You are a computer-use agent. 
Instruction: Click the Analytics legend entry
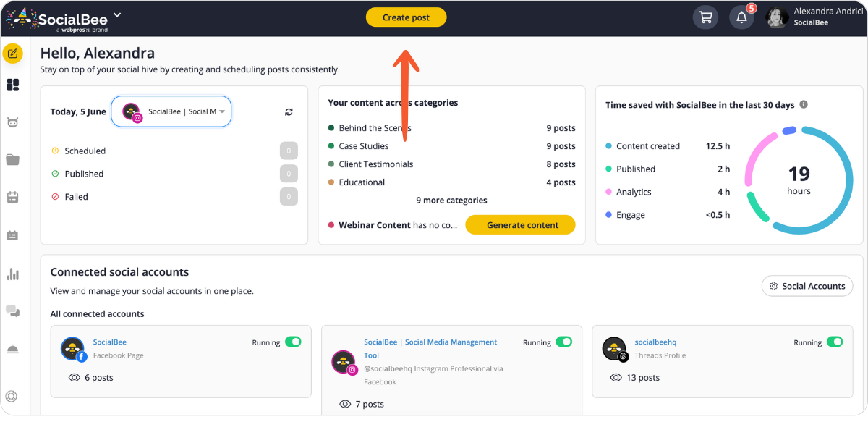point(634,192)
